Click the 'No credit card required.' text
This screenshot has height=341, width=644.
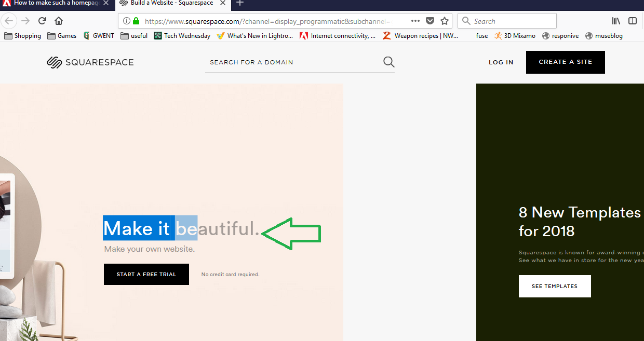tap(231, 275)
